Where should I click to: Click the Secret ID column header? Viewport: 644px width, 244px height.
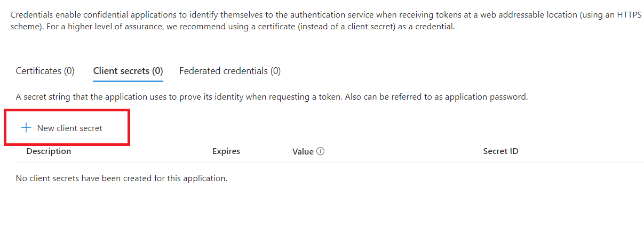(500, 151)
